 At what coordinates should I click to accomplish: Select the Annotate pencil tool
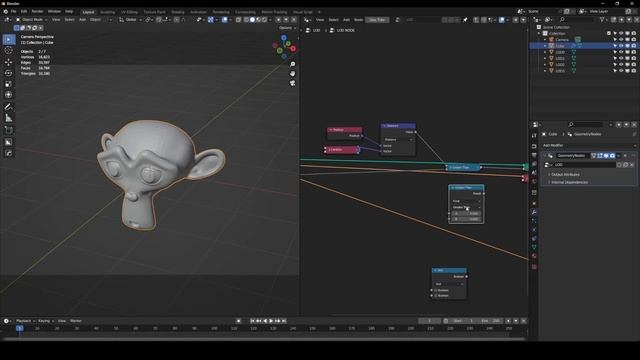(x=9, y=107)
